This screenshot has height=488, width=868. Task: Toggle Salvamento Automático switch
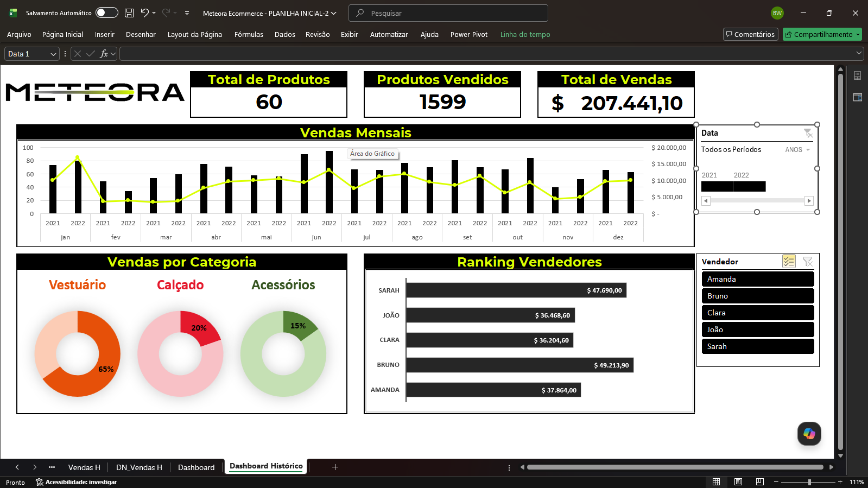[106, 12]
